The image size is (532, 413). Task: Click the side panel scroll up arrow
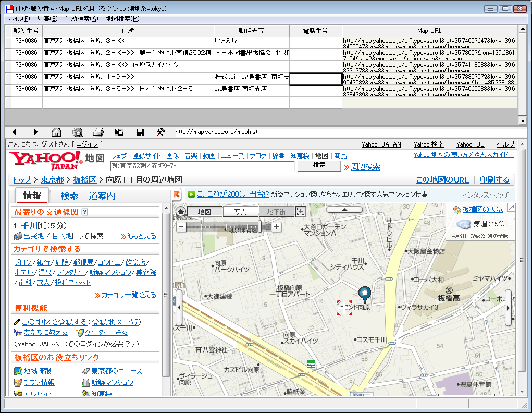[166, 208]
